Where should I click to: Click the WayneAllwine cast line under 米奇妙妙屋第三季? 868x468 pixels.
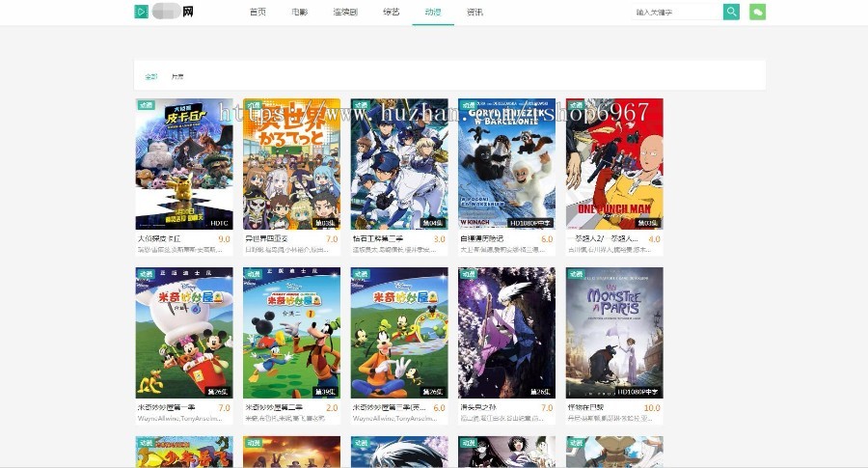[395, 419]
